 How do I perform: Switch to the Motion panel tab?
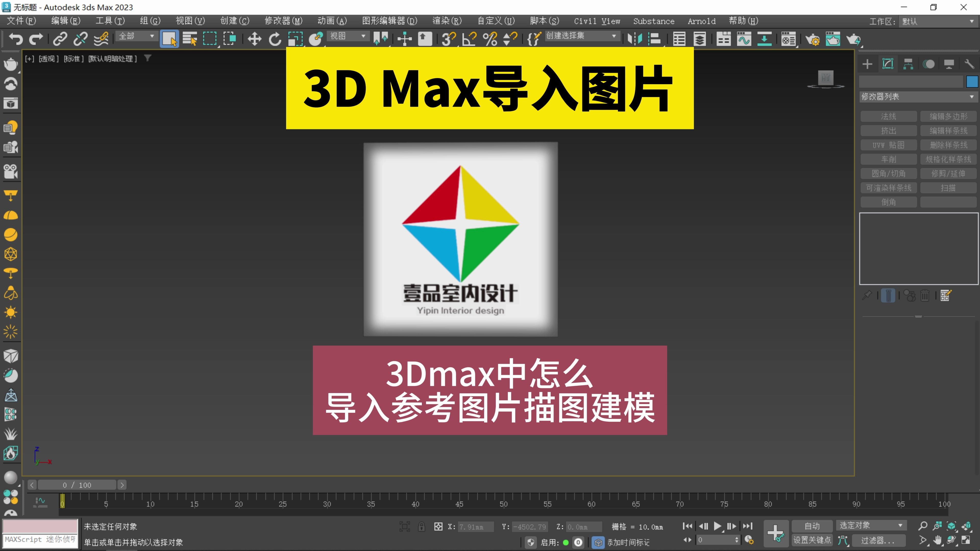(929, 64)
